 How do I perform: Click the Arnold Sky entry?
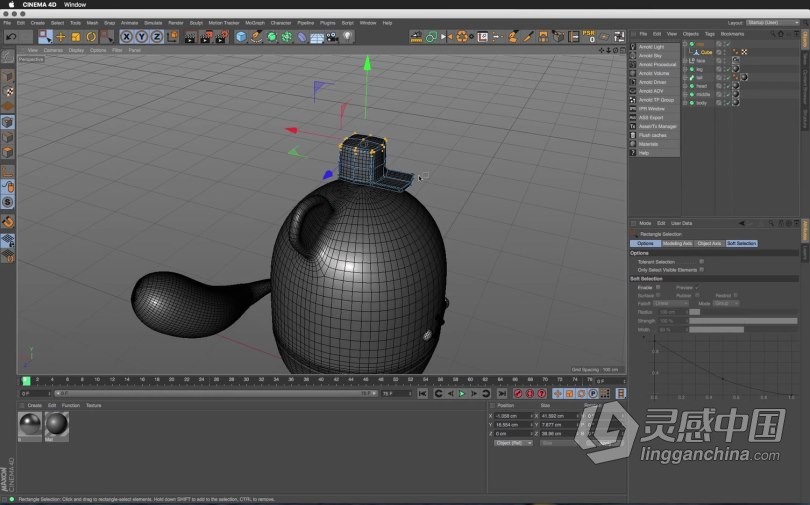pyautogui.click(x=650, y=56)
